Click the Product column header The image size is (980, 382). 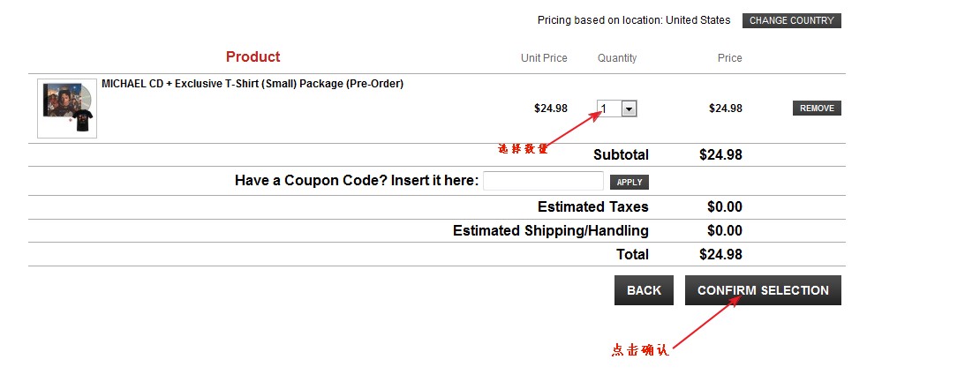click(x=253, y=56)
